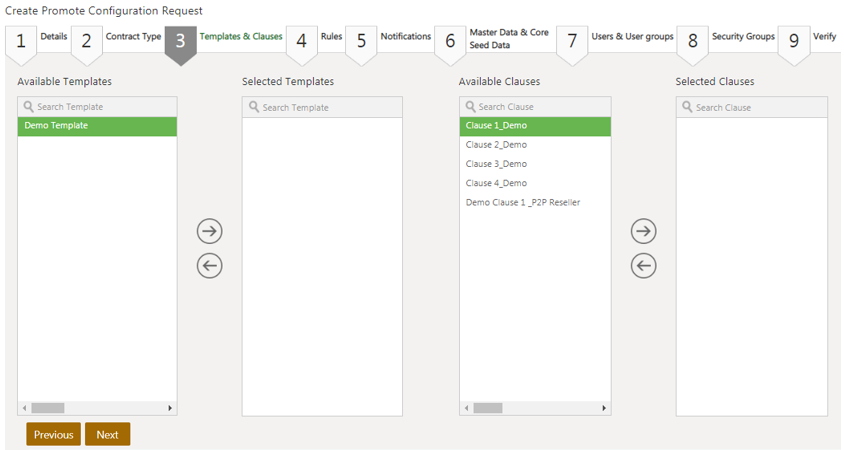Viewport: 844px width, 450px height.
Task: Add clause to Selected Clauses with right arrow
Action: coord(643,231)
